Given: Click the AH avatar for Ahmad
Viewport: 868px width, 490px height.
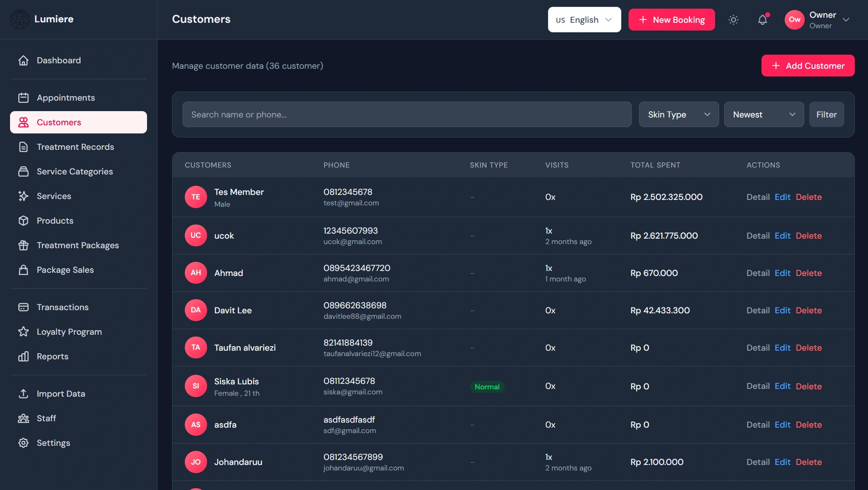Looking at the screenshot, I should tap(196, 273).
